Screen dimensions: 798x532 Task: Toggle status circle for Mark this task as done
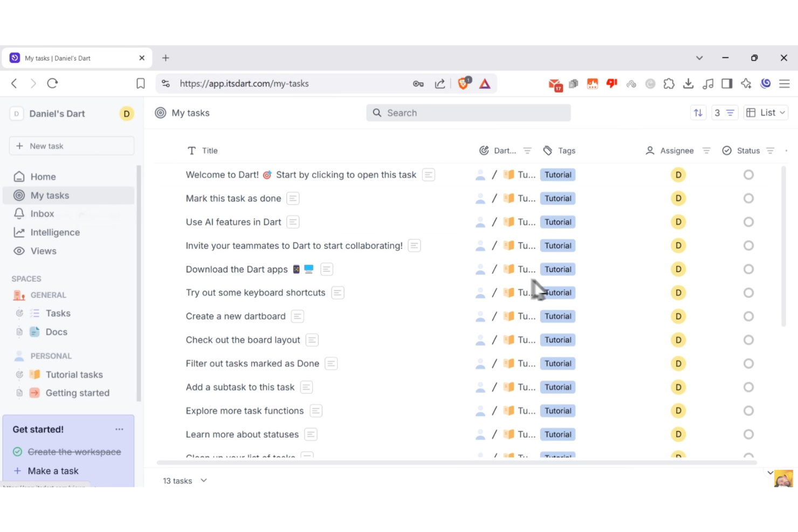748,198
